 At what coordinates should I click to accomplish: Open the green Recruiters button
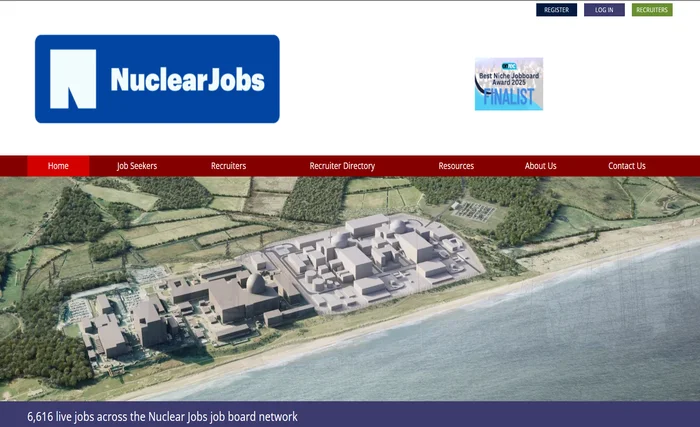652,10
